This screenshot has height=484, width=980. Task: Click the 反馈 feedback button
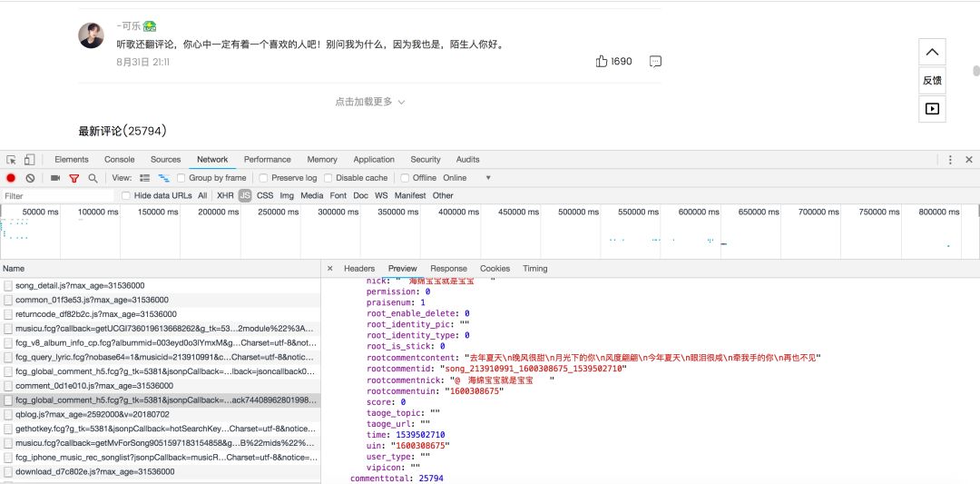[932, 80]
